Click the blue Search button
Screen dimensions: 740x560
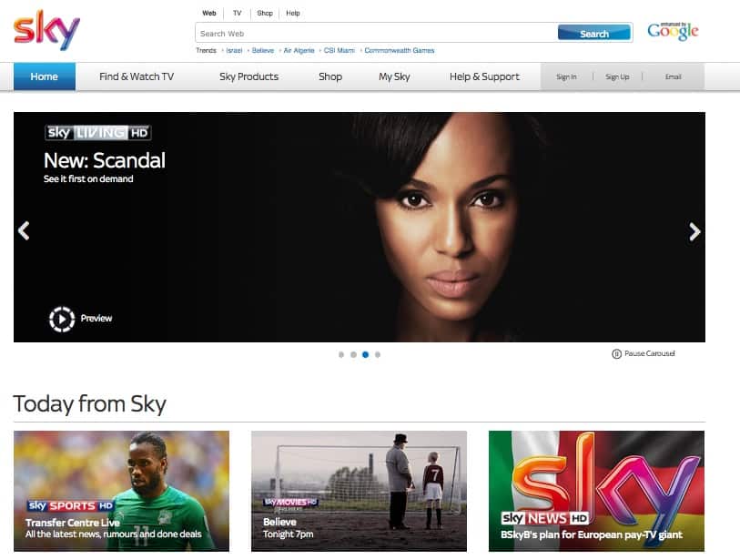point(594,34)
